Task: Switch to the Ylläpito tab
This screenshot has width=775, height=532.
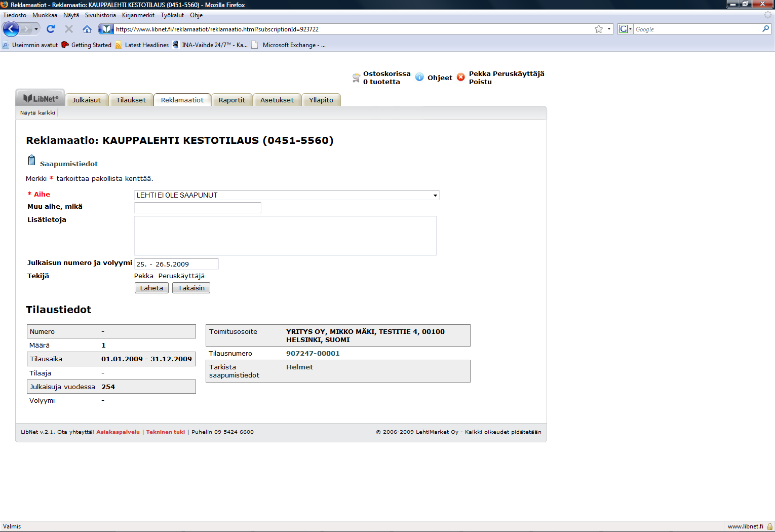Action: 321,100
